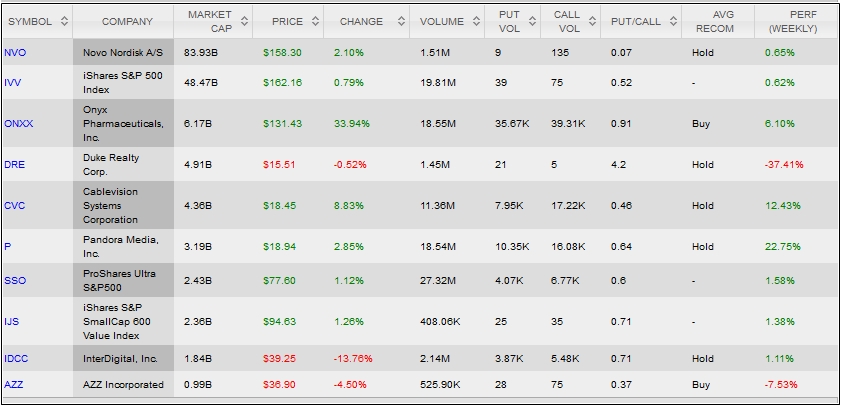Click the 33.94% change value

tap(351, 123)
